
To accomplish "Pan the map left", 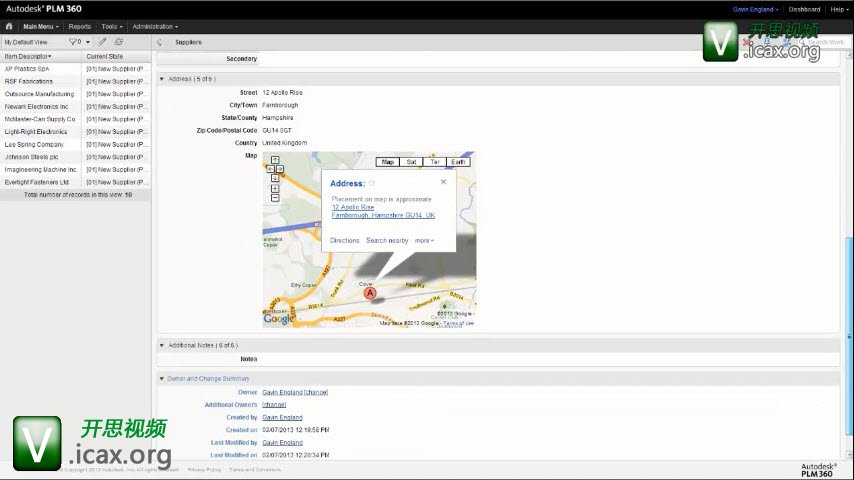I will [270, 169].
